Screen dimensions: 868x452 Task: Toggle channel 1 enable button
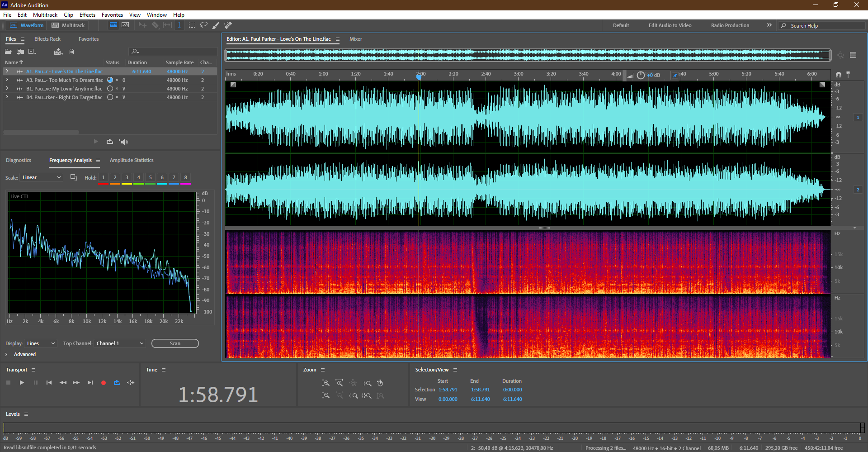click(x=858, y=117)
